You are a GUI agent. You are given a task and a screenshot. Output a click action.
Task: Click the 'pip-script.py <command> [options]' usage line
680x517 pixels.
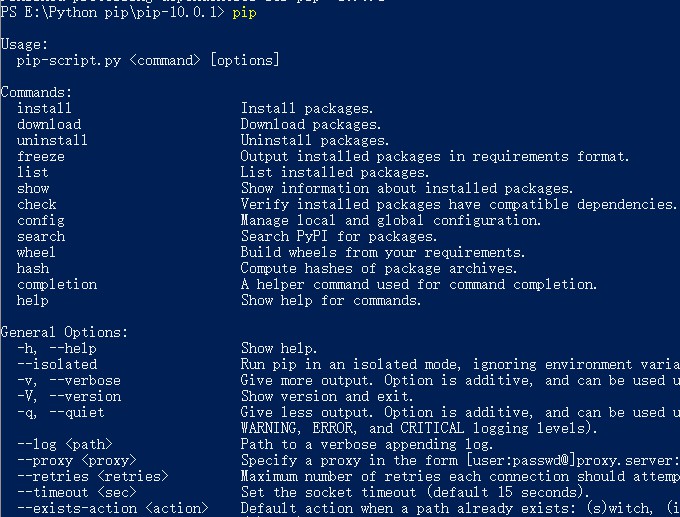[148, 61]
